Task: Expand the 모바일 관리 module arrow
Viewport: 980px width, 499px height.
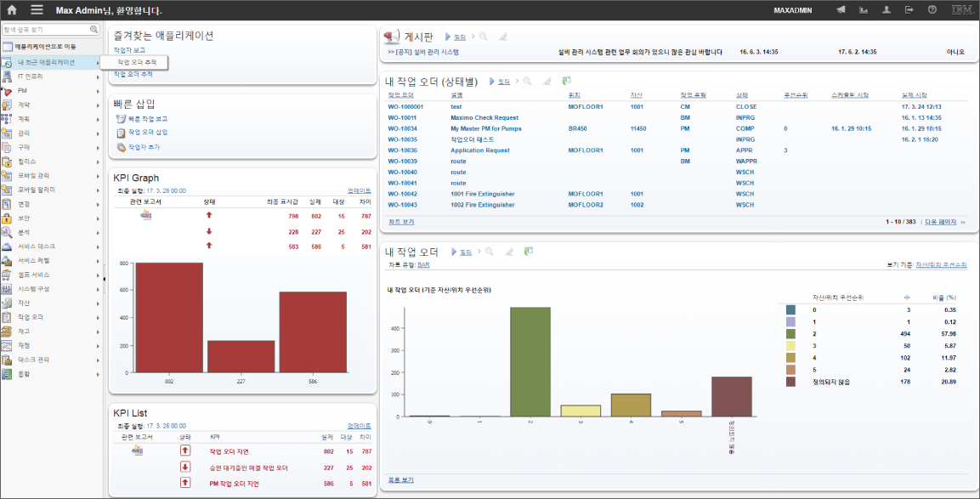Action: 98,176
